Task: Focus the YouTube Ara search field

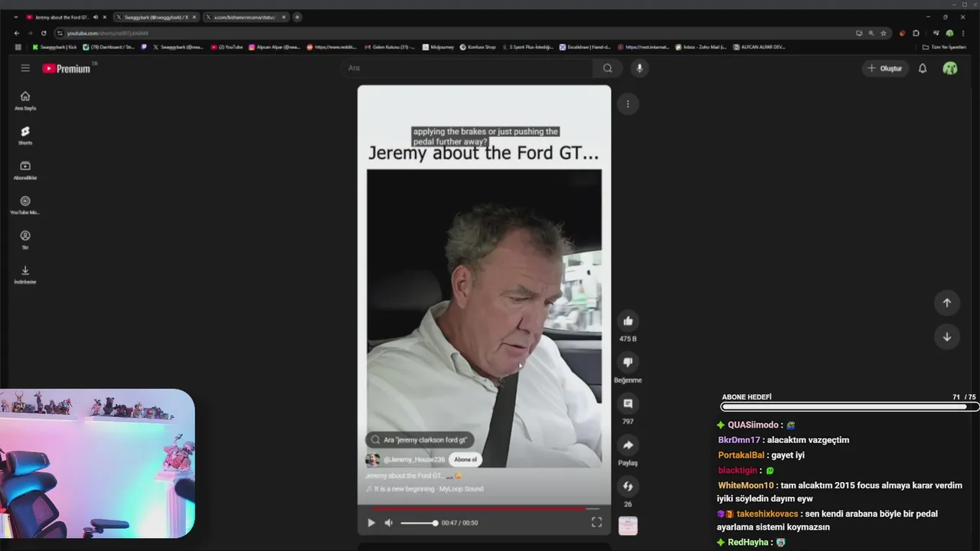Action: click(469, 68)
